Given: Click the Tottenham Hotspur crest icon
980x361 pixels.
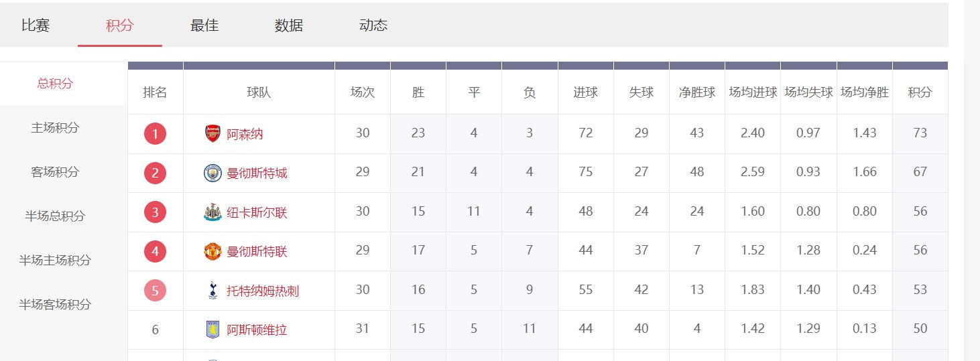Looking at the screenshot, I should pyautogui.click(x=212, y=290).
